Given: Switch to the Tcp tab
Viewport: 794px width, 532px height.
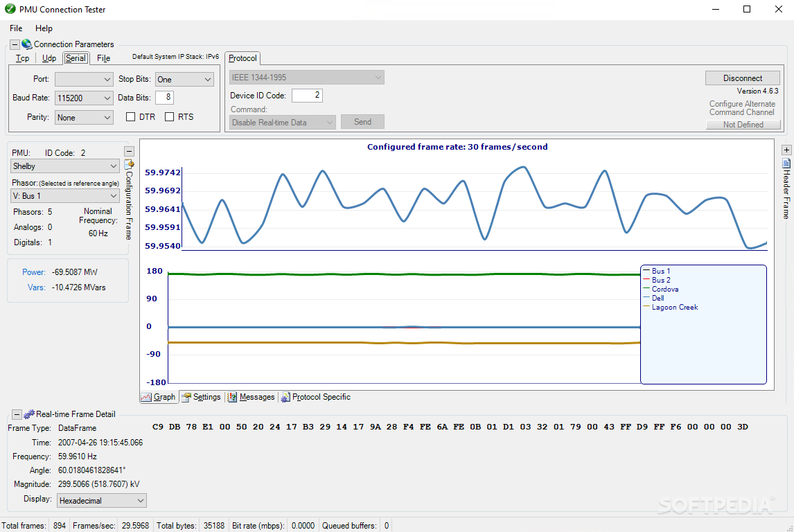Looking at the screenshot, I should [22, 58].
